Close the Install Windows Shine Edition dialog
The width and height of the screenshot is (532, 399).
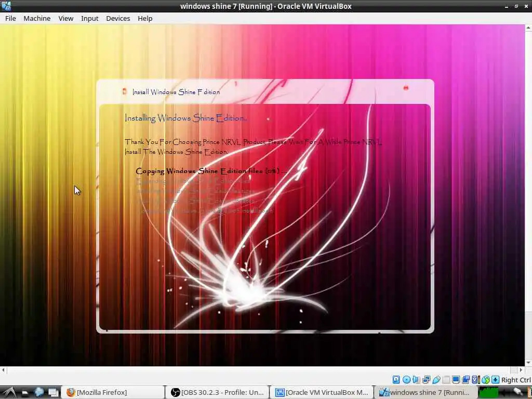coord(406,88)
